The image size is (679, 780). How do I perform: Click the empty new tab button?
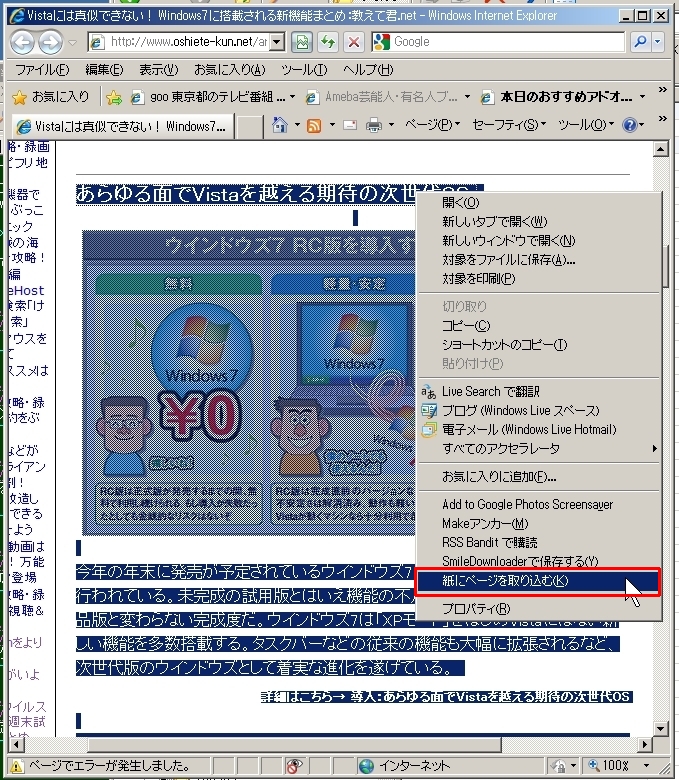(x=249, y=127)
